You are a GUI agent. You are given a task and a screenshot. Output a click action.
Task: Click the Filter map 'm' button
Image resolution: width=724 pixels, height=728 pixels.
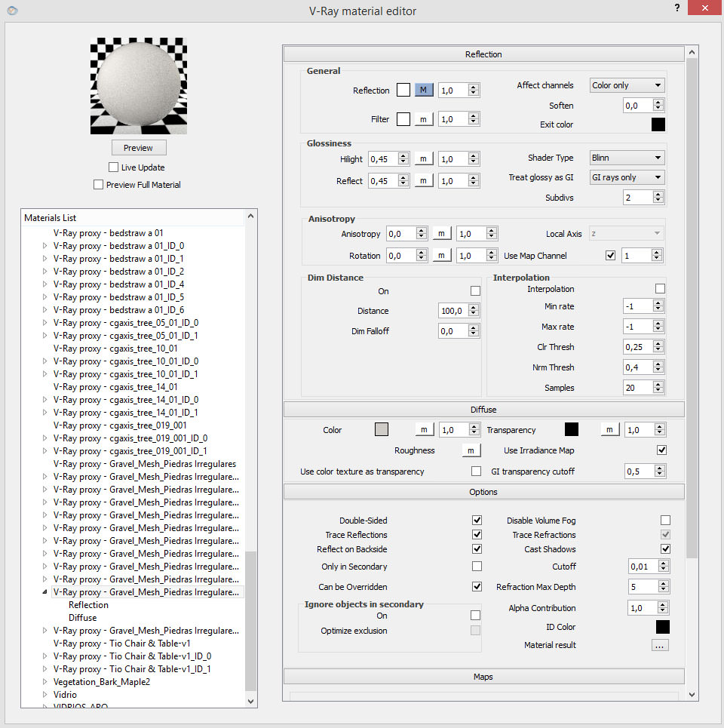click(423, 119)
